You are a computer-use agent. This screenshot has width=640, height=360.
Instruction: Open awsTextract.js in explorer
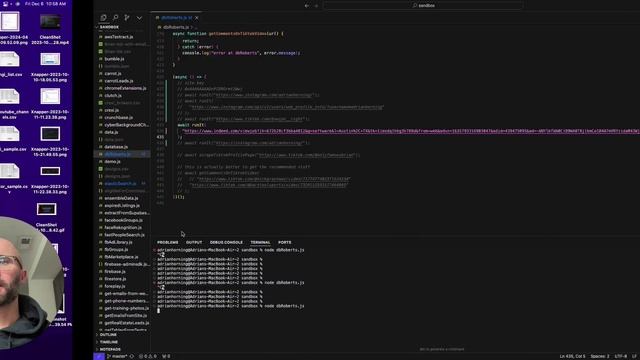(118, 37)
